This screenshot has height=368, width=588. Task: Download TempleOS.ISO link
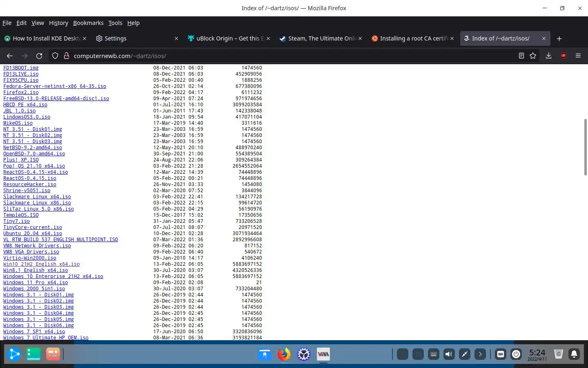tap(21, 215)
